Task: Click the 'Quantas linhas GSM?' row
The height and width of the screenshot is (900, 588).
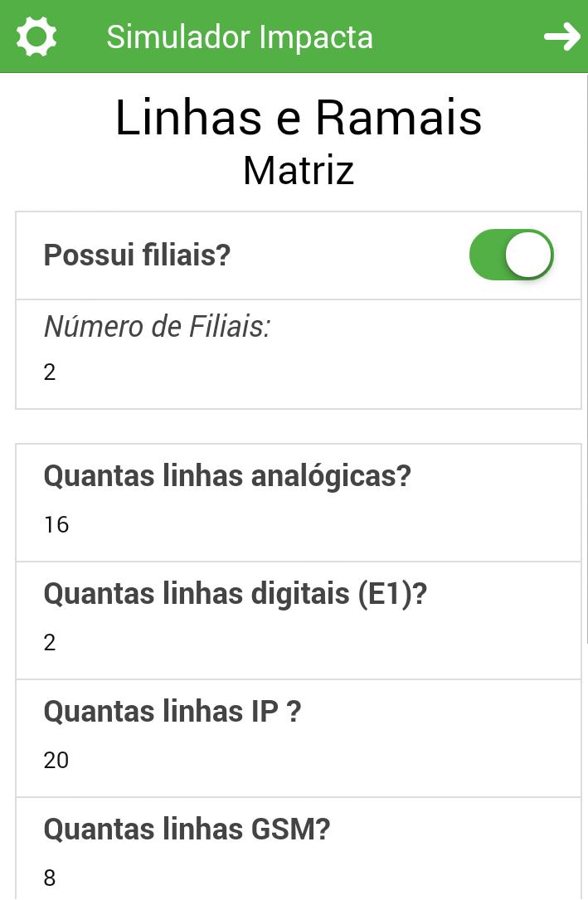Action: pos(187,829)
